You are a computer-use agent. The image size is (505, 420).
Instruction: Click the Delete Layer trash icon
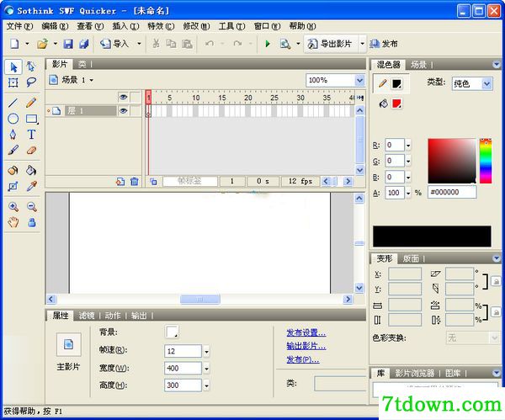click(x=135, y=182)
